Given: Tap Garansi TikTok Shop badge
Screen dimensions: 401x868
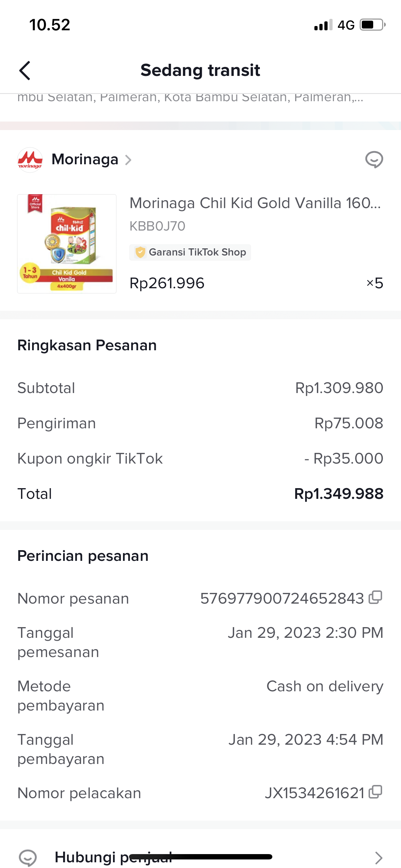Looking at the screenshot, I should (197, 252).
